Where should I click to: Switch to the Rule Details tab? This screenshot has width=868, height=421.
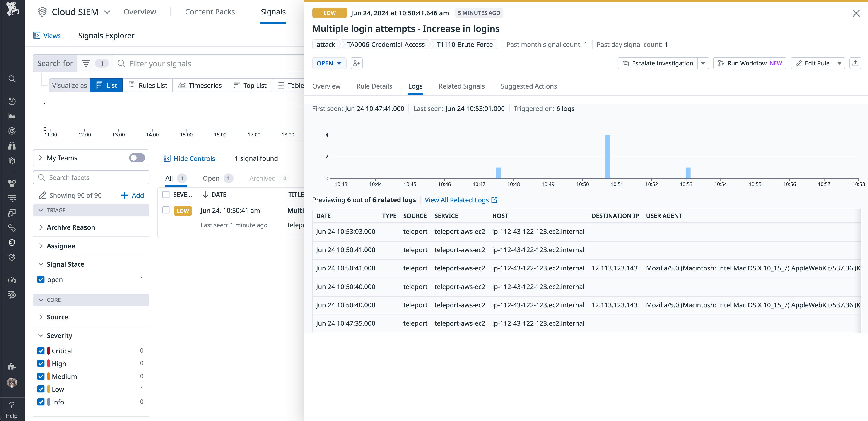[374, 86]
